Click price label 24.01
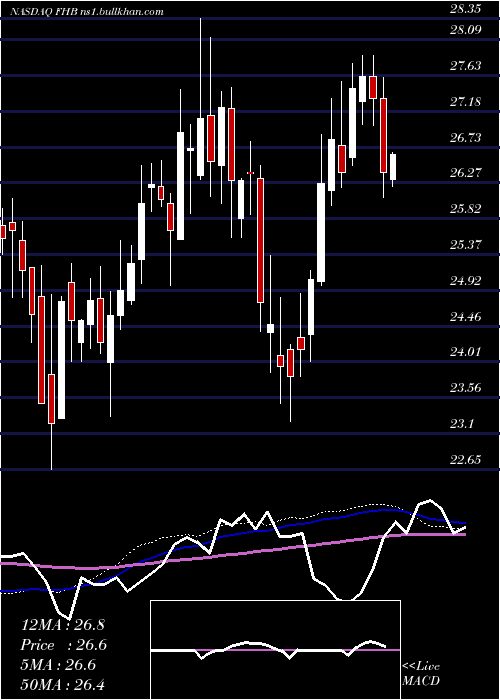Screen dimensions: 500x700 click(x=466, y=352)
